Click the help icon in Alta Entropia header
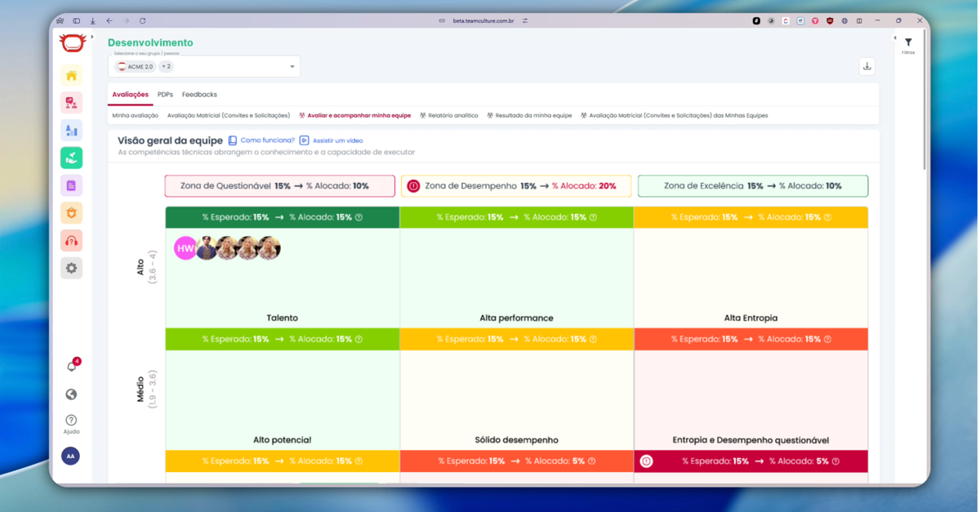 [827, 218]
